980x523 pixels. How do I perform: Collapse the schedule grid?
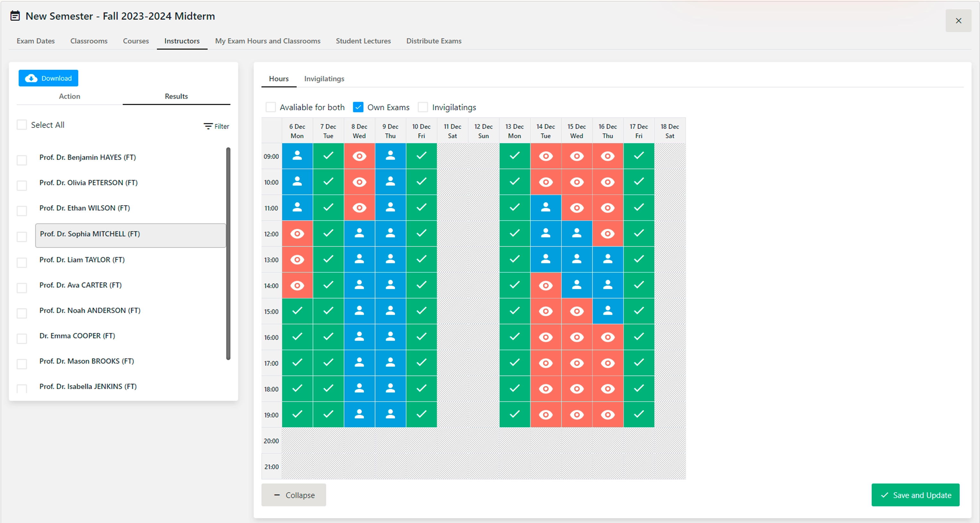tap(293, 495)
